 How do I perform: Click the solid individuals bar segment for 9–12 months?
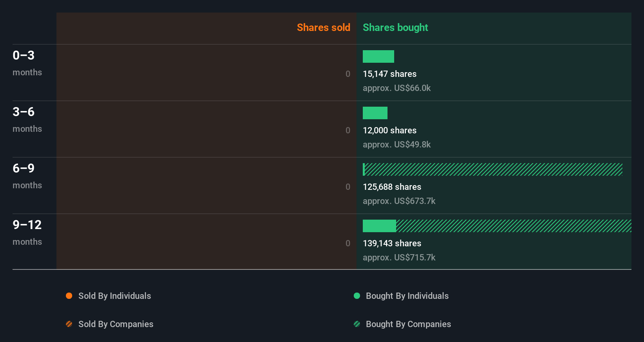pyautogui.click(x=379, y=226)
